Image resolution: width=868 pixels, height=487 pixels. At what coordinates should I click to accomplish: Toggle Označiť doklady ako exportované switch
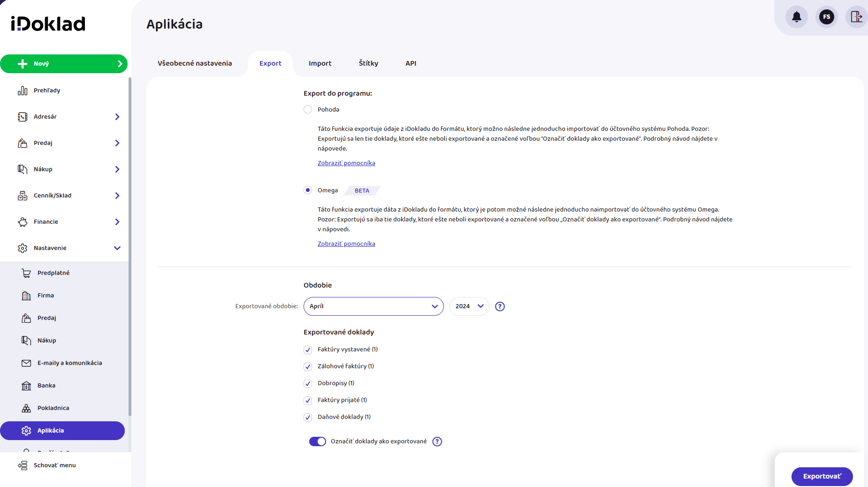click(x=318, y=441)
